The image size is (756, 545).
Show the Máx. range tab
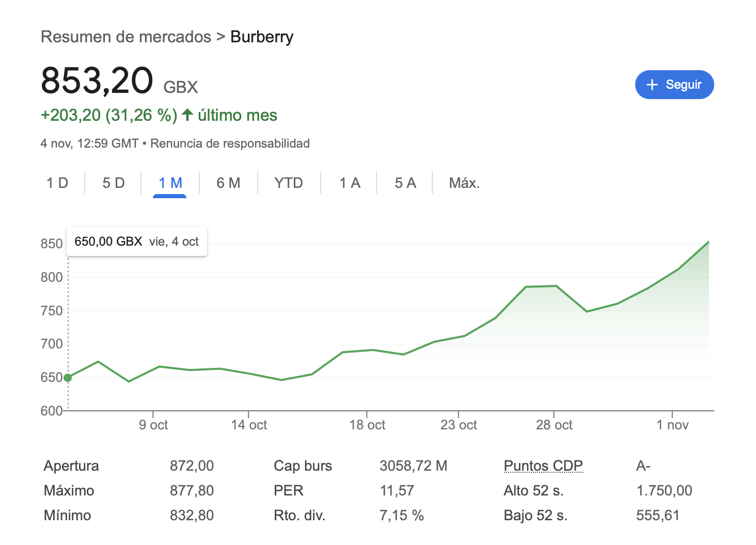464,183
